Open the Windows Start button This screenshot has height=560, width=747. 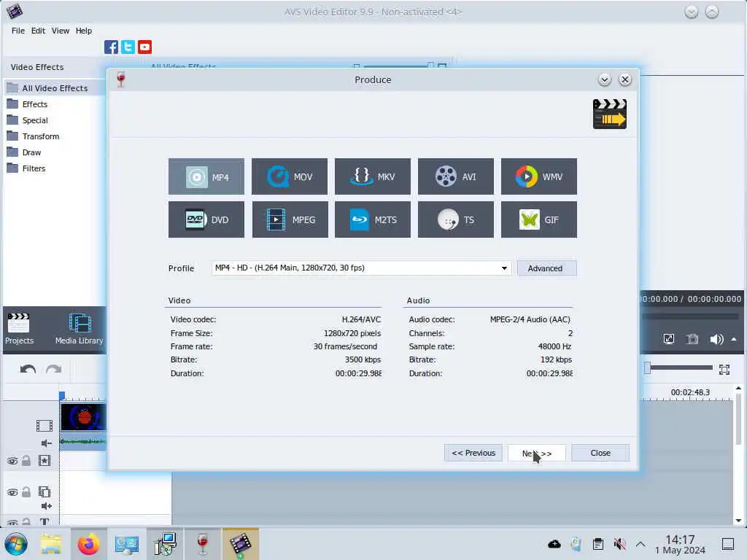pos(16,544)
